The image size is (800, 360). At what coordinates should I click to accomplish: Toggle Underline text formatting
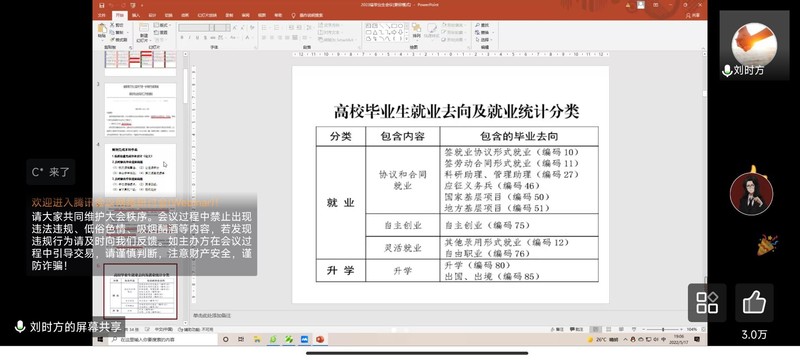(197, 38)
